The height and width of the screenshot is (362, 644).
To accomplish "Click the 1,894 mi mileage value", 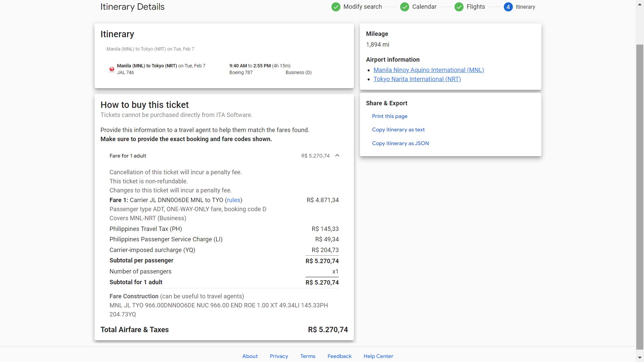I will (x=378, y=45).
